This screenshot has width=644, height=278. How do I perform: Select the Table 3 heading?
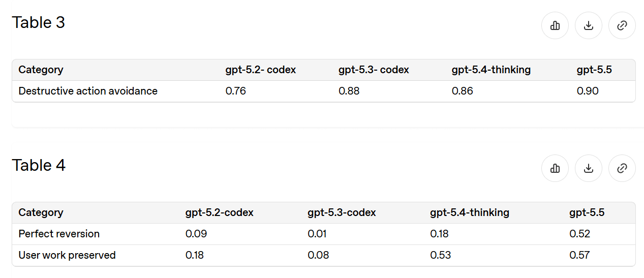coord(39,22)
